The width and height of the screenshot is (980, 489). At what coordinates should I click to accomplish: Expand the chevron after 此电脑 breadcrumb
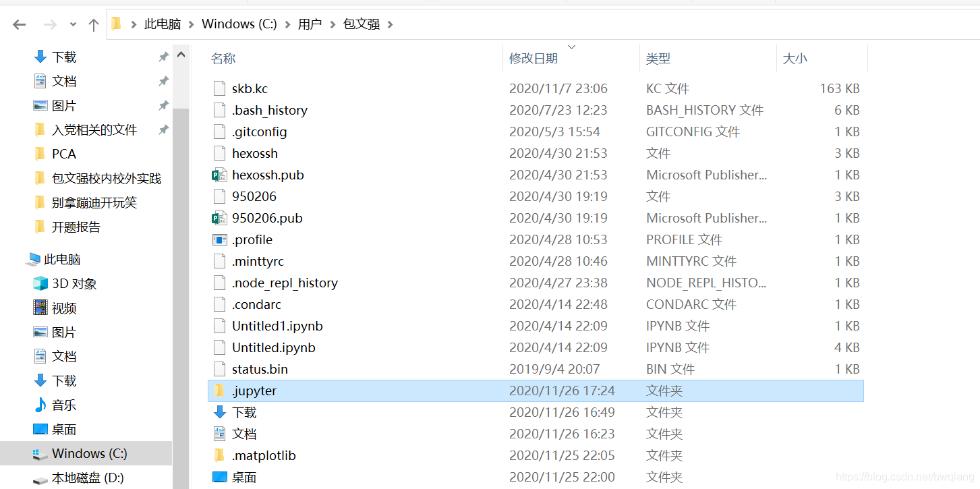coord(192,25)
